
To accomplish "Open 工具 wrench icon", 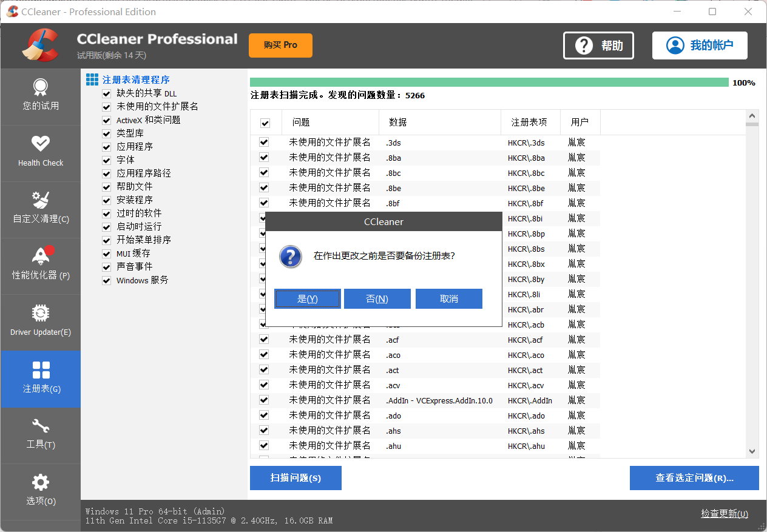I will pyautogui.click(x=41, y=426).
